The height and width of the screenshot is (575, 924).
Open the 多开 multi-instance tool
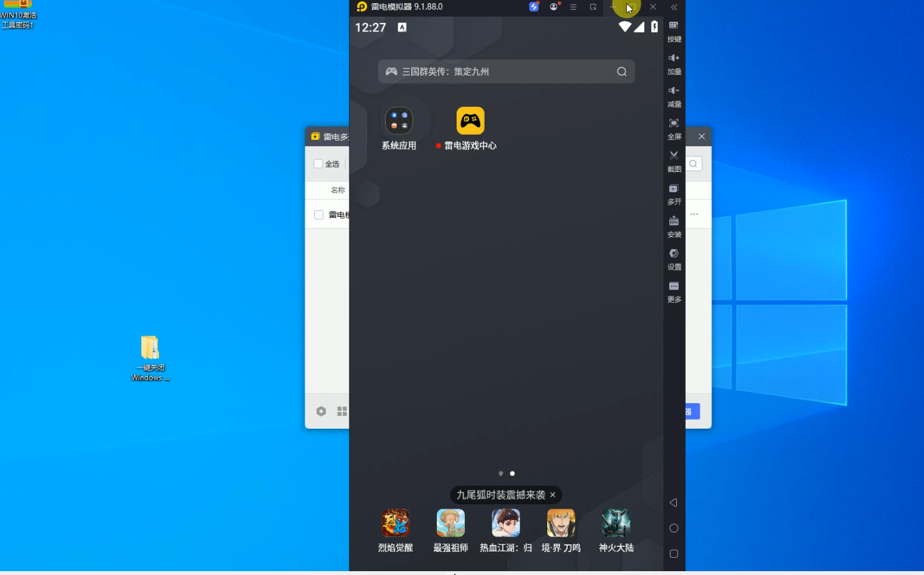(674, 192)
